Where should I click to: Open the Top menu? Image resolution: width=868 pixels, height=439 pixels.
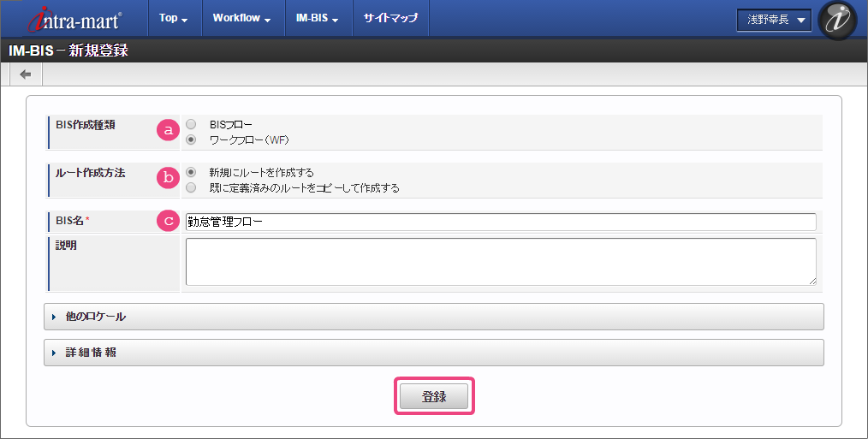point(173,18)
